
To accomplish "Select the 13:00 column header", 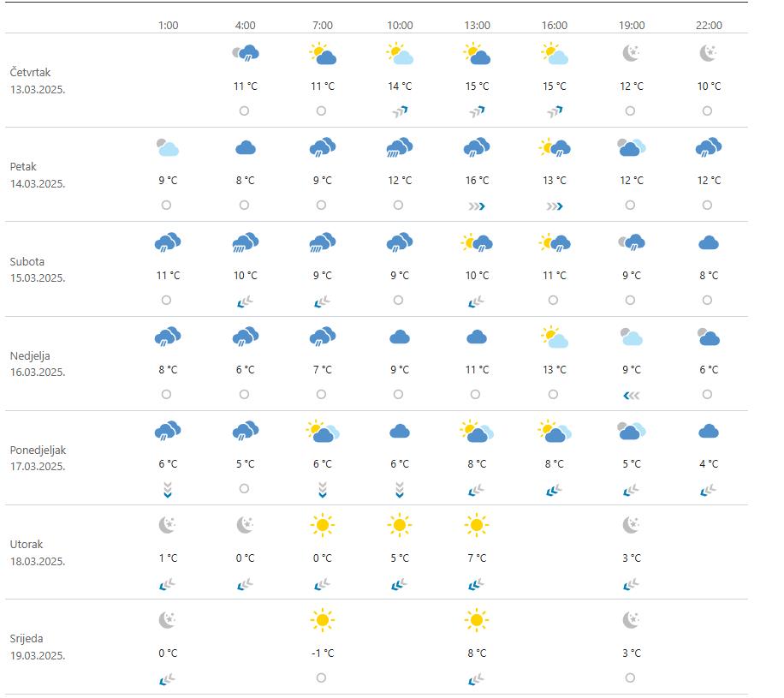I will (x=477, y=26).
